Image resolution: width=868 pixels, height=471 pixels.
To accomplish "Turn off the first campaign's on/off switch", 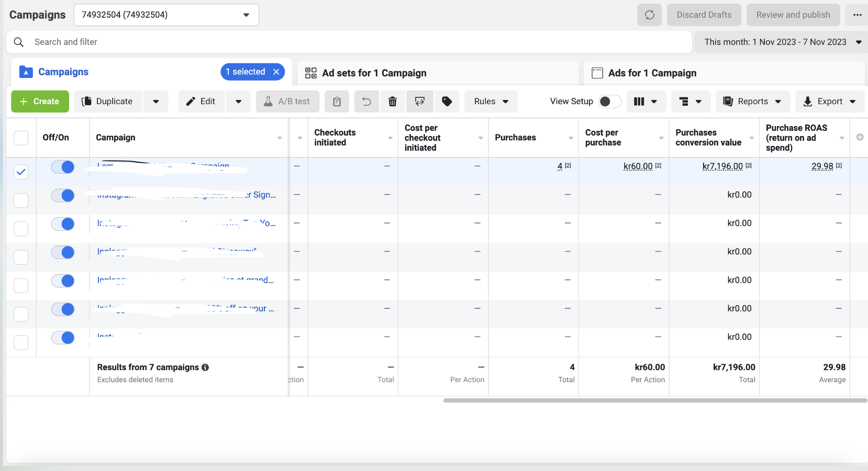I will click(63, 167).
